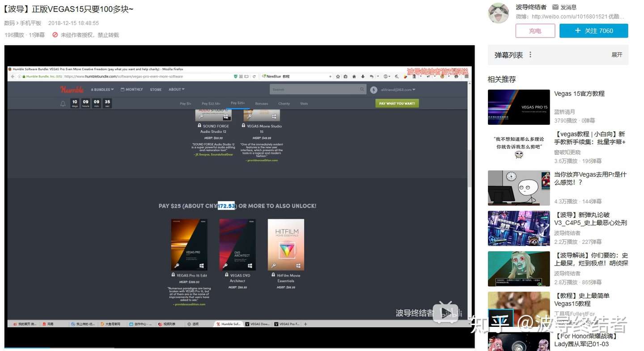
Task: Click Firefox downloads arrow icon
Action: click(x=363, y=76)
